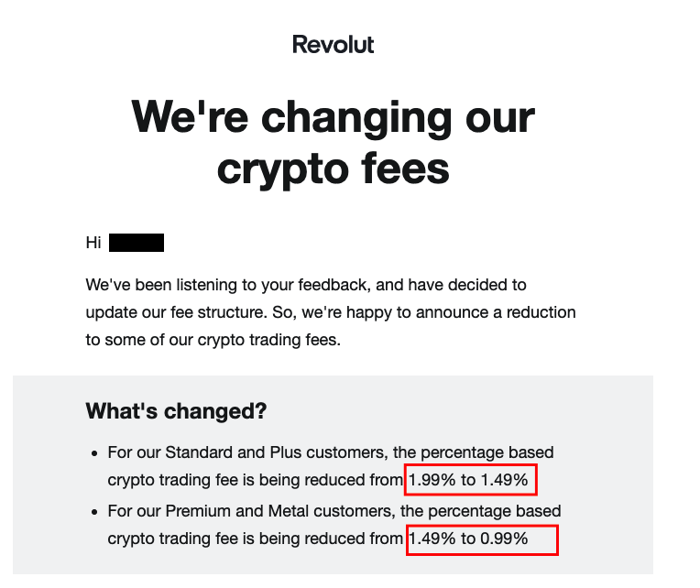Click the first bullet point marker

pos(94,453)
